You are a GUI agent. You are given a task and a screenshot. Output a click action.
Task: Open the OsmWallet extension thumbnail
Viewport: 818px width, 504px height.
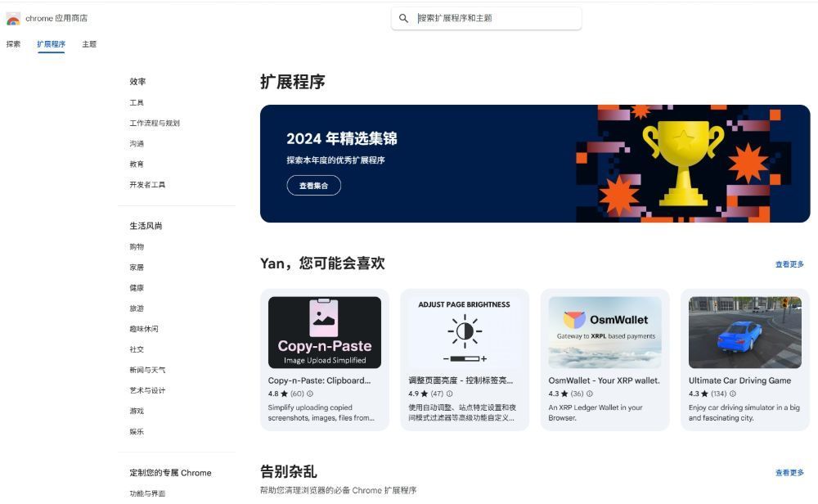click(605, 332)
